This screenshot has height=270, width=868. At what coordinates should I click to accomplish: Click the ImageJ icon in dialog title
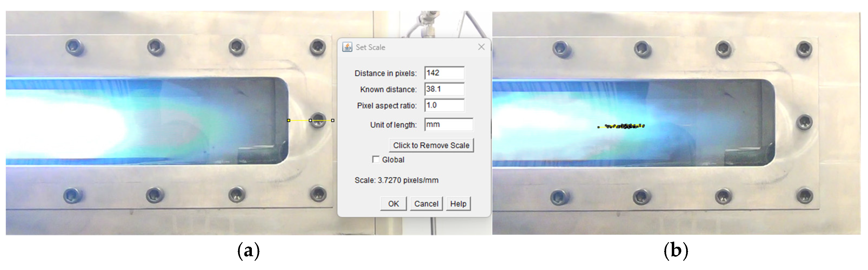(x=347, y=47)
